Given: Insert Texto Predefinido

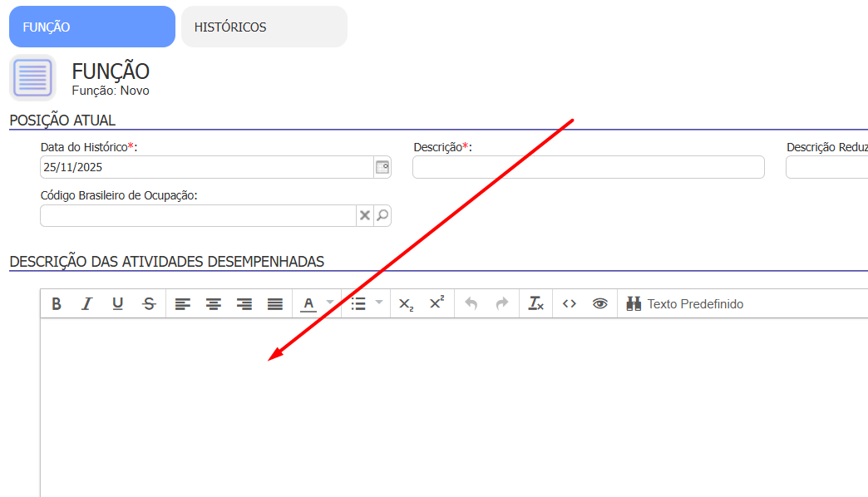Looking at the screenshot, I should click(685, 304).
